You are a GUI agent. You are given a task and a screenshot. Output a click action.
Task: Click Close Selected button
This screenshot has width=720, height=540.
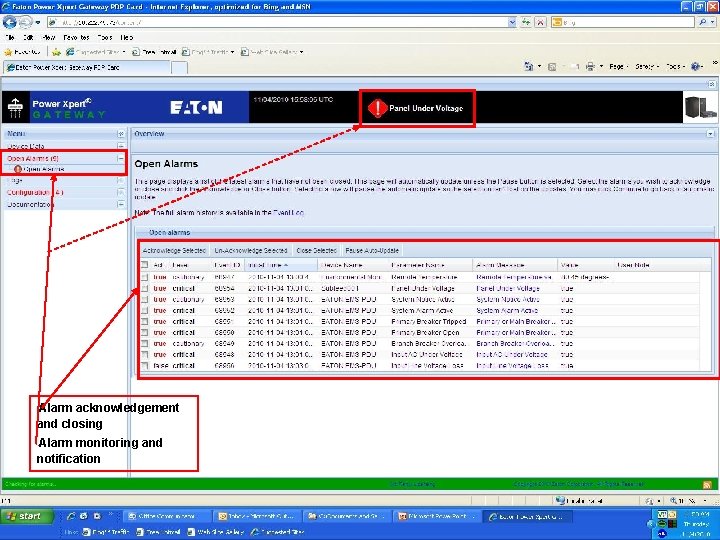[x=316, y=250]
